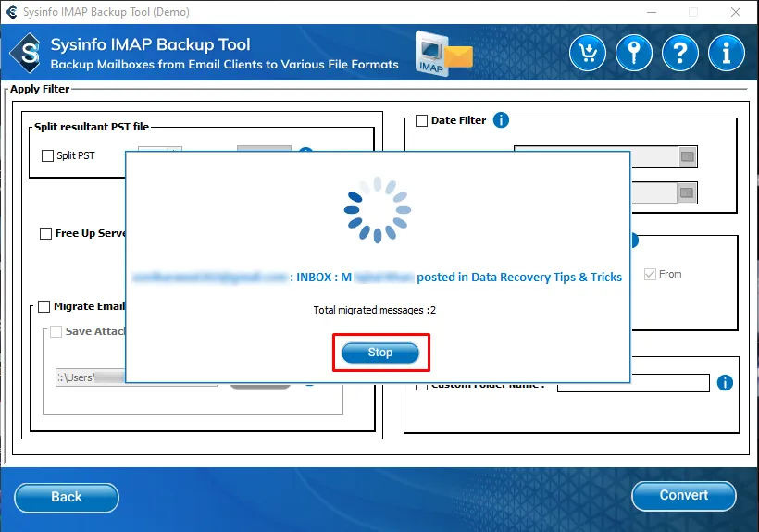Click the Convert button
This screenshot has height=532, width=759.
683,496
